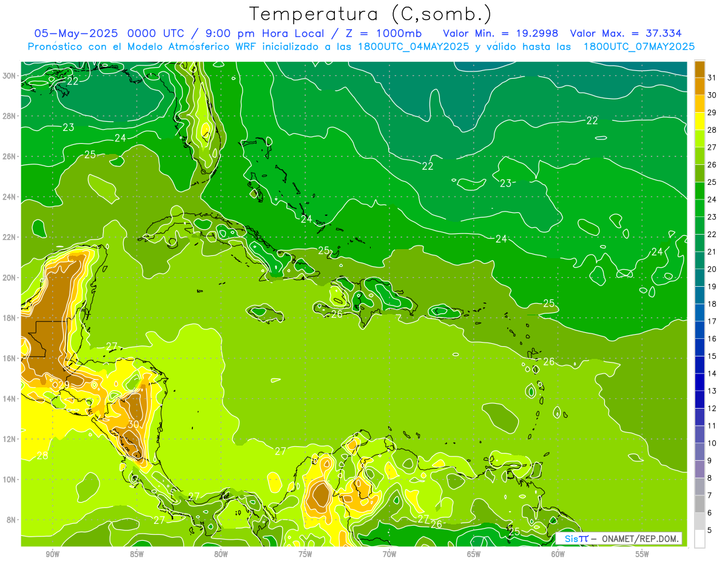Click the pressure level "Z = 1000mb"
The width and height of the screenshot is (728, 562).
pyautogui.click(x=383, y=33)
